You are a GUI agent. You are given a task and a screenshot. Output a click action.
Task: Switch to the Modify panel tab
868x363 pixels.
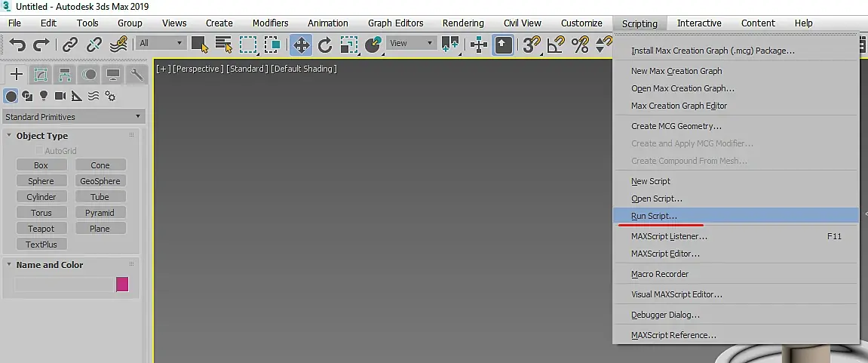(x=41, y=74)
